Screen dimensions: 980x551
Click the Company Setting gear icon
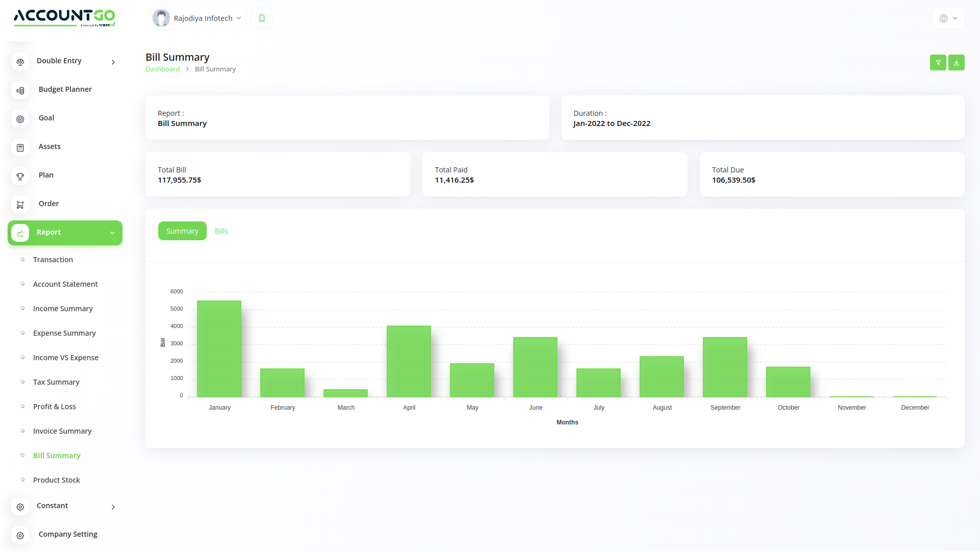pyautogui.click(x=20, y=535)
